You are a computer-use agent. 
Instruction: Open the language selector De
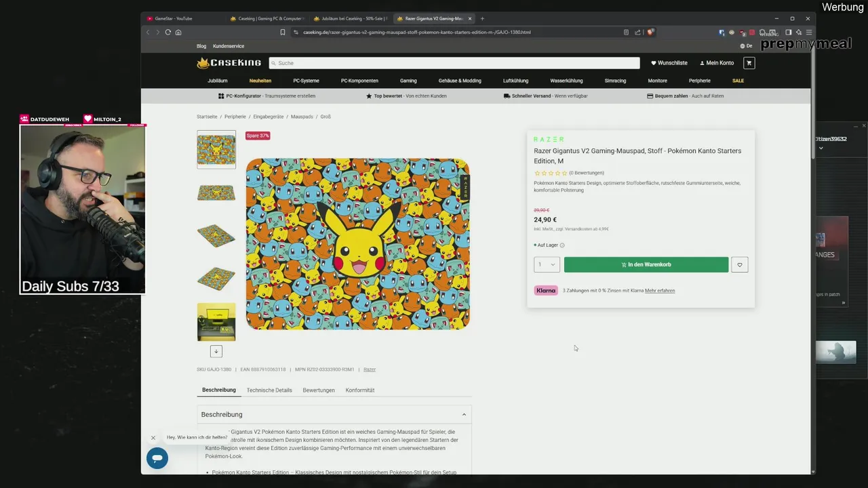tap(747, 46)
